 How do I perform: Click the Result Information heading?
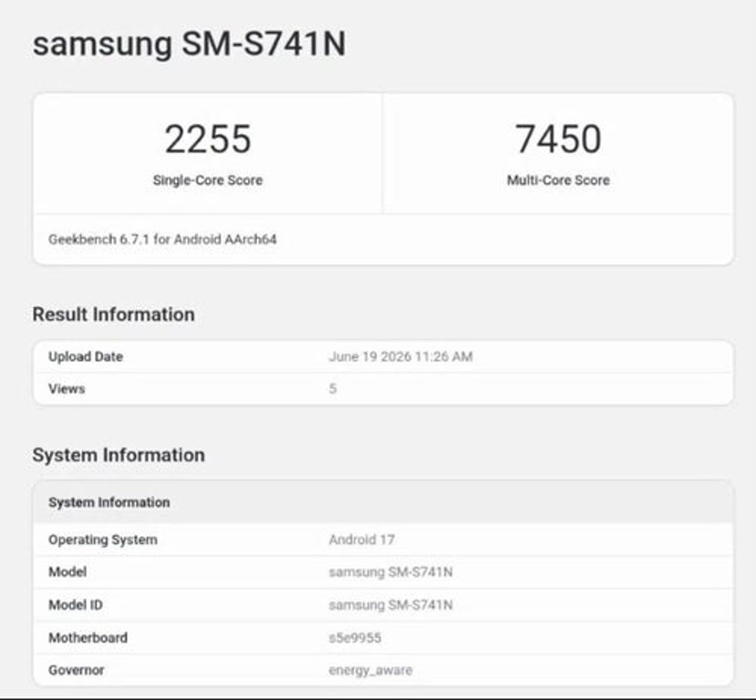113,314
